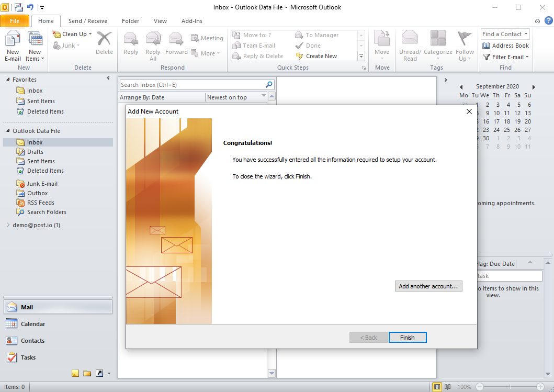Switch to Calendar in navigation pane
Image resolution: width=554 pixels, height=392 pixels.
pyautogui.click(x=58, y=324)
